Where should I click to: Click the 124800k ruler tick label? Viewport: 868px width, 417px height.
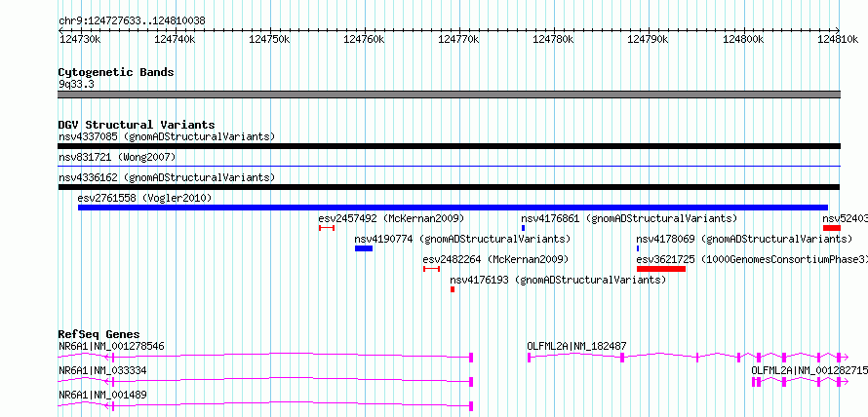(743, 39)
